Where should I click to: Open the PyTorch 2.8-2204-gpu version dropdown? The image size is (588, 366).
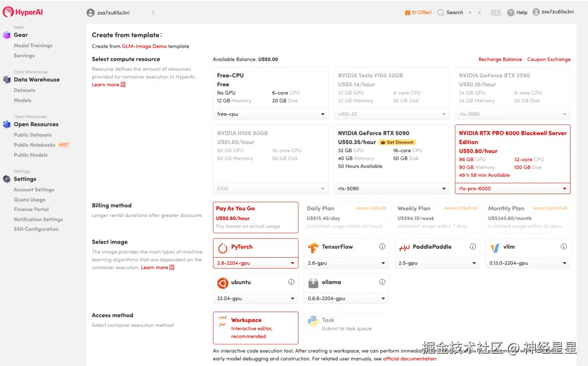point(256,263)
